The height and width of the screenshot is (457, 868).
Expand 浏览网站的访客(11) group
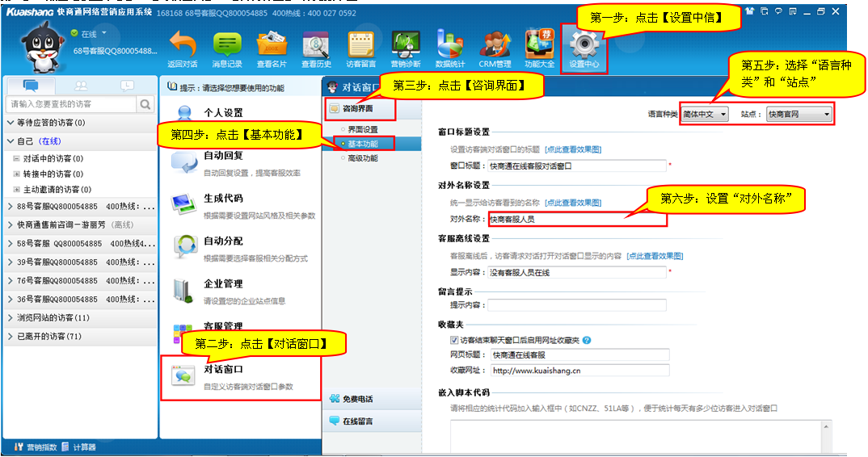48,317
